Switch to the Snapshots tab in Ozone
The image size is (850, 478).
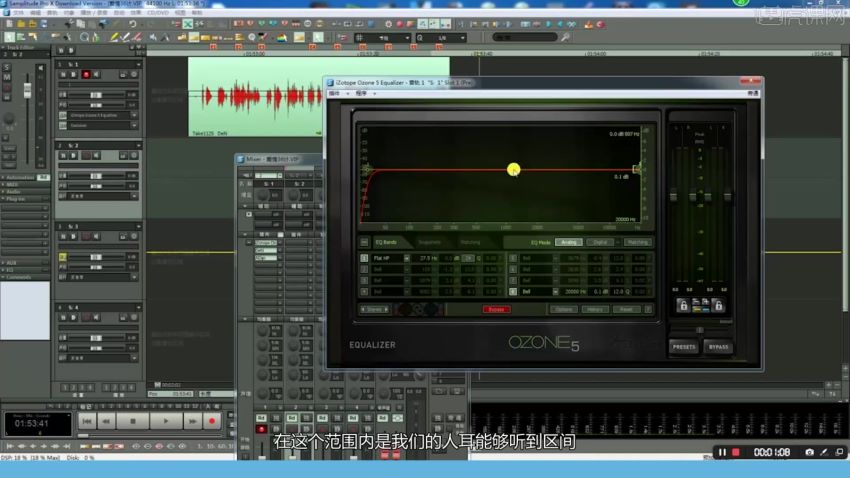click(429, 242)
